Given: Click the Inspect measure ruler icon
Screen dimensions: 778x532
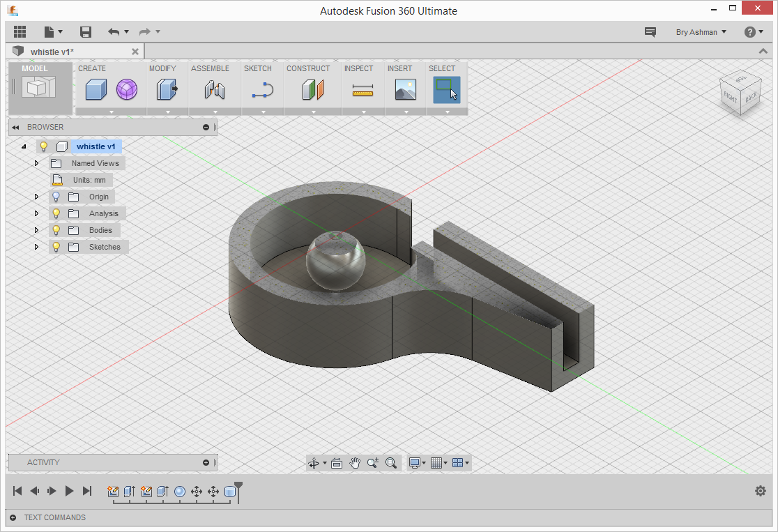Looking at the screenshot, I should tap(363, 90).
